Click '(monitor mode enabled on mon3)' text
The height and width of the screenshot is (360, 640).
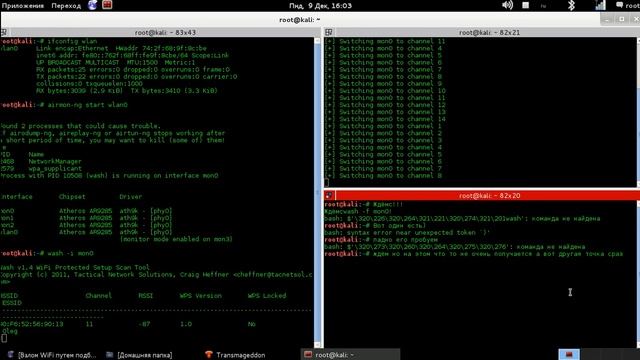(x=176, y=239)
